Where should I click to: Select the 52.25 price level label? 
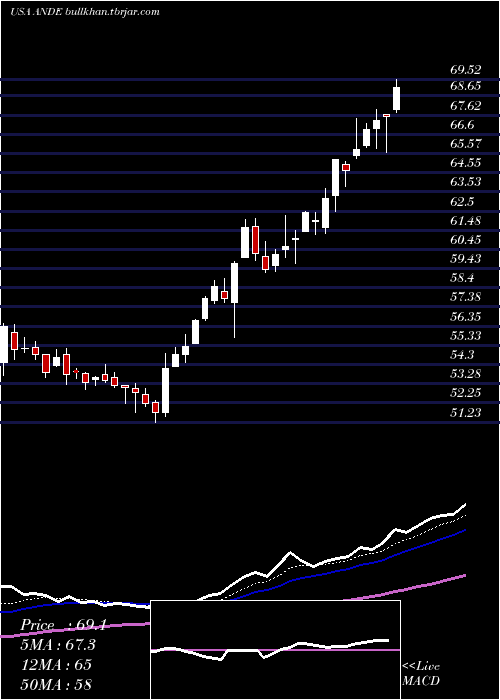[466, 393]
